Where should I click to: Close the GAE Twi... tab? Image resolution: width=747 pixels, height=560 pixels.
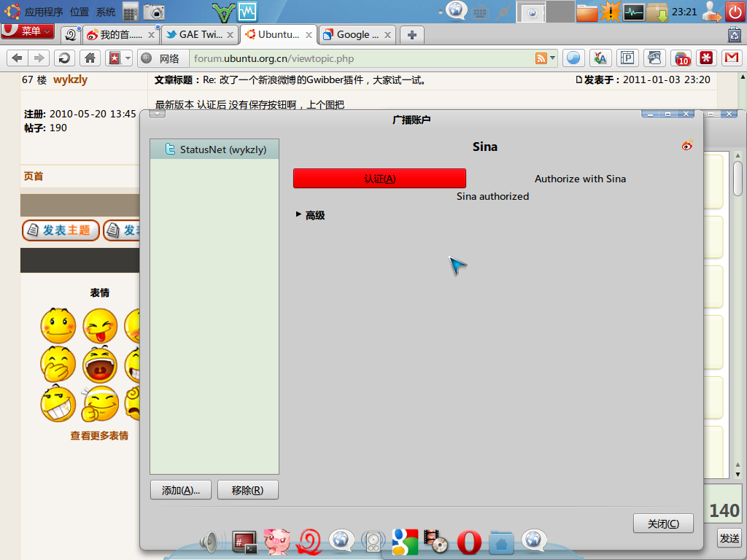pos(230,35)
